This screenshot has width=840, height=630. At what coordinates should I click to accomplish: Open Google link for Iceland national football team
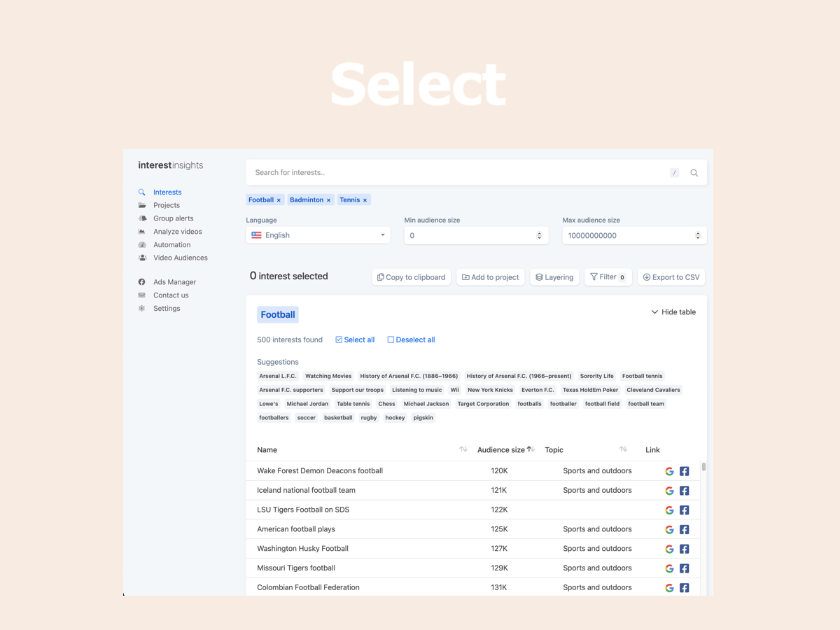tap(669, 491)
